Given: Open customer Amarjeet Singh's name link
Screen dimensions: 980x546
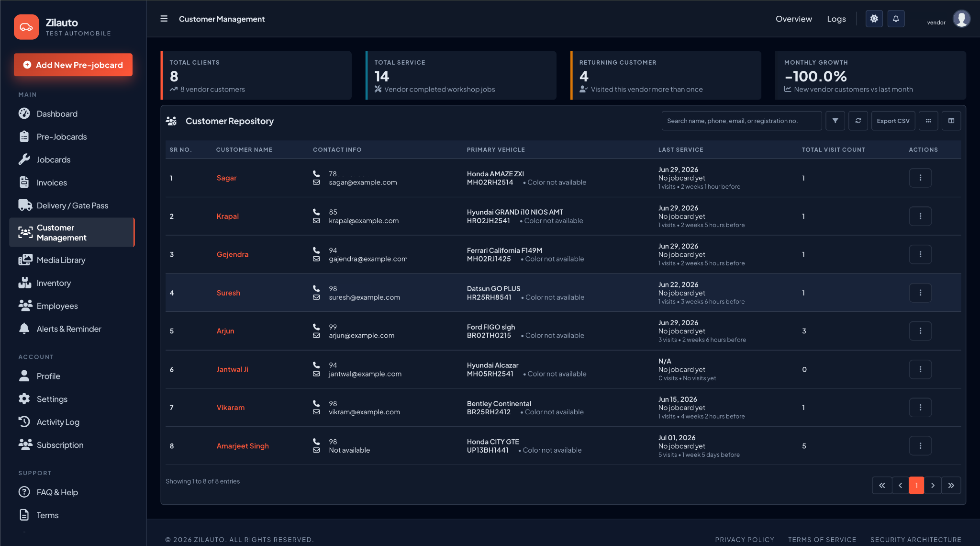Looking at the screenshot, I should pyautogui.click(x=243, y=446).
